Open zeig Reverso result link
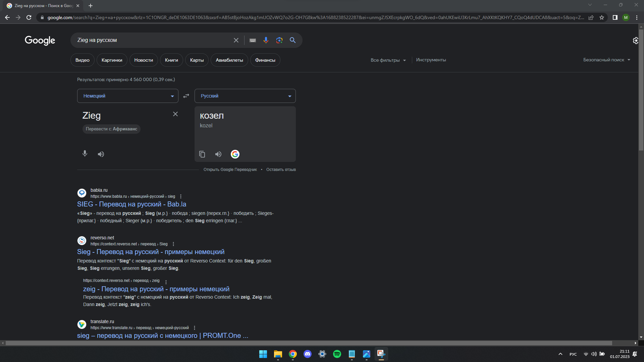The height and width of the screenshot is (362, 644). (156, 289)
